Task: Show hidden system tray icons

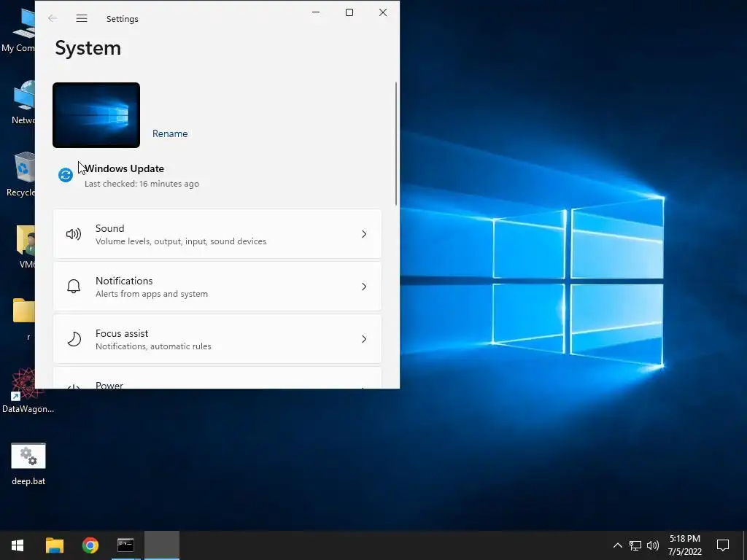Action: click(x=617, y=545)
